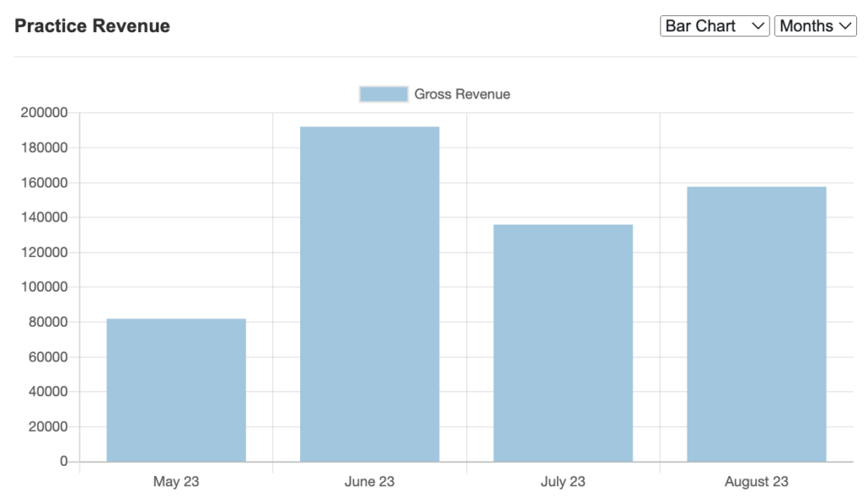
Task: Click the Gross Revenue legend color box
Action: pyautogui.click(x=383, y=94)
